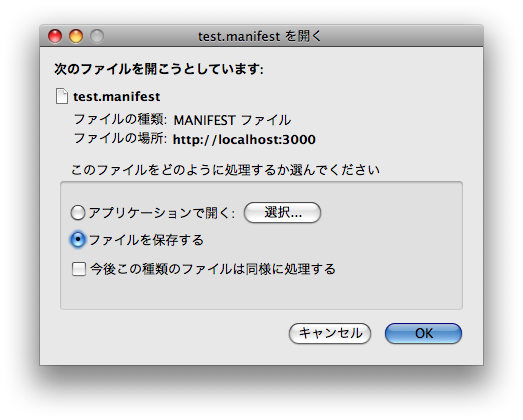Screen dimensions: 523x420
Task: Confirm with the blue OK button
Action: coord(423,333)
